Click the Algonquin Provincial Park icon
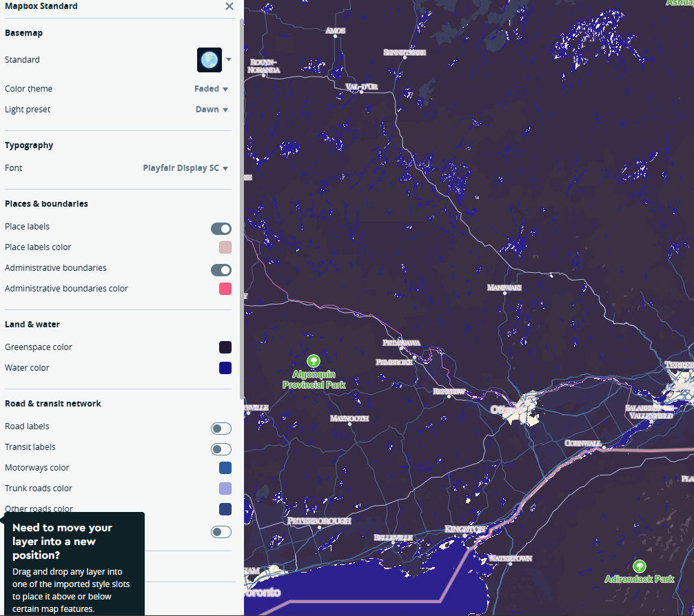Viewport: 694px width, 616px height. pos(314,360)
